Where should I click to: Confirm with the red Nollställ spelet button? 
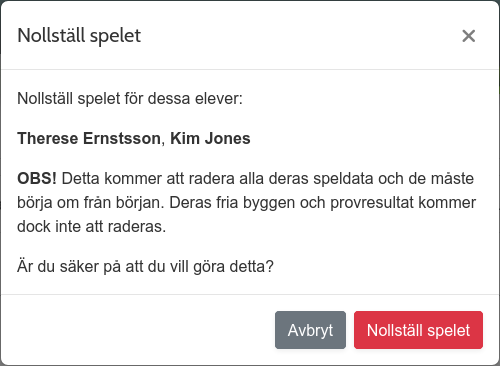point(418,330)
